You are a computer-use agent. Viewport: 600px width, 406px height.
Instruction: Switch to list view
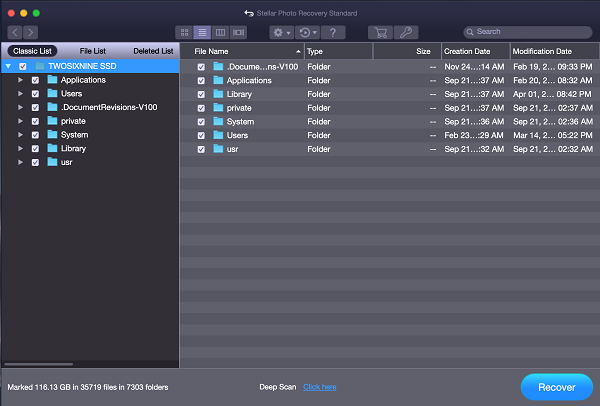202,33
